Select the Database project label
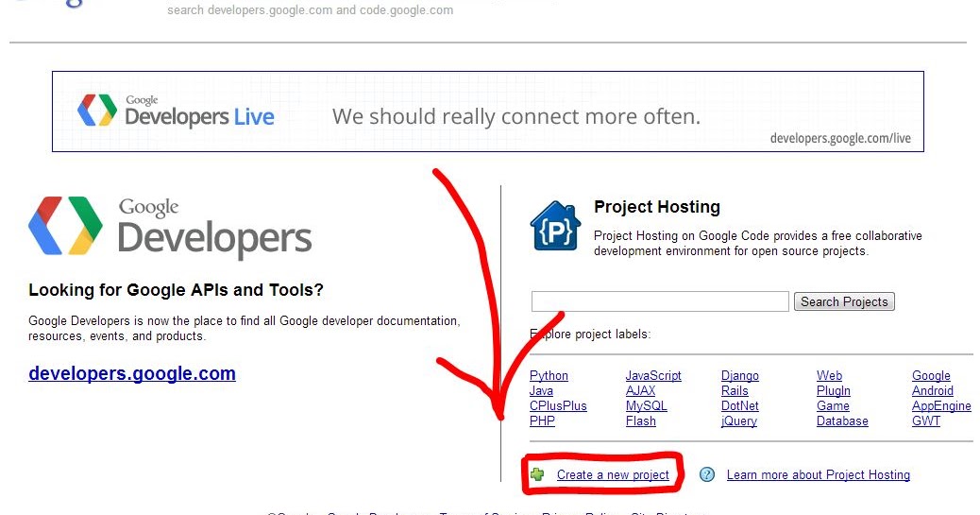Image resolution: width=980 pixels, height=515 pixels. coord(842,421)
